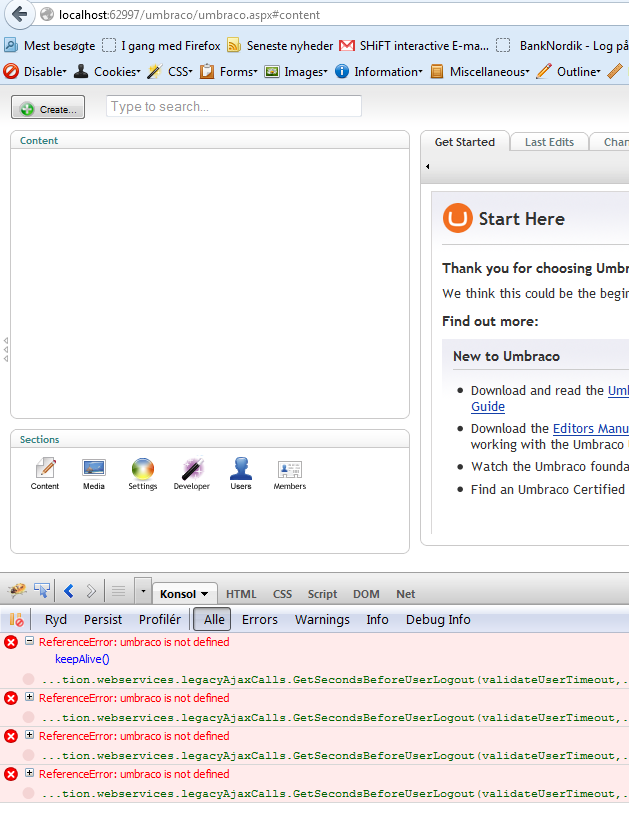This screenshot has height=816, width=629.
Task: Open BankNordik bookmark
Action: point(562,46)
